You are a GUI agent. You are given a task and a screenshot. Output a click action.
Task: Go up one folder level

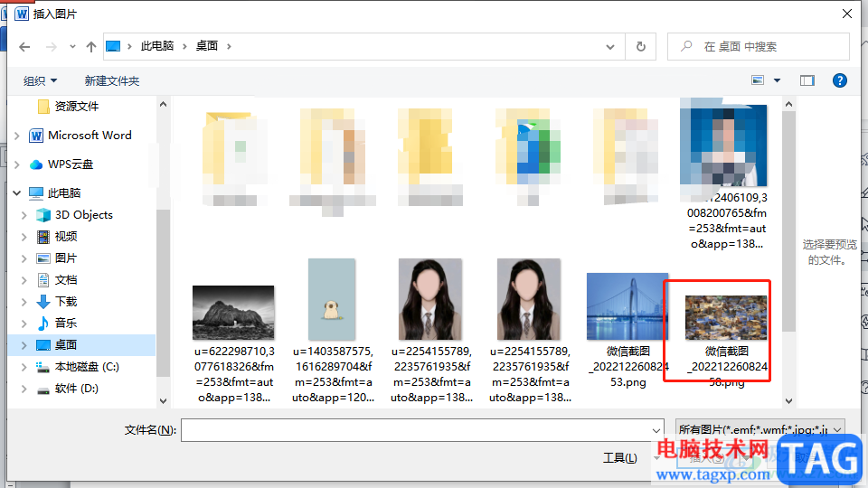(x=90, y=47)
